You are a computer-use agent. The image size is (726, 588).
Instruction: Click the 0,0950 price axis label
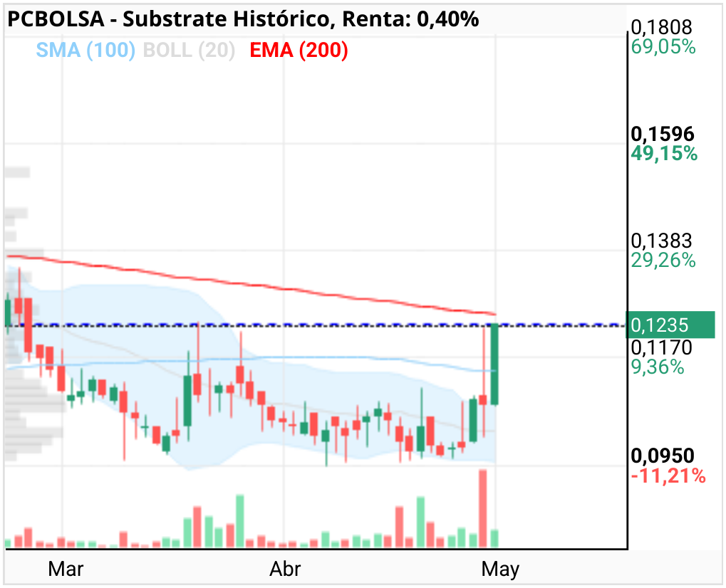coord(663,456)
